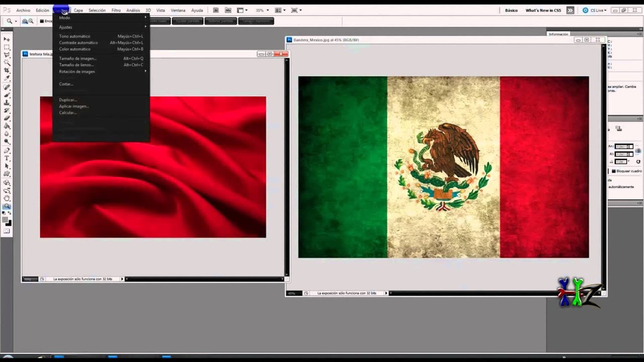Expand the Ajustes submenu
The height and width of the screenshot is (362, 644).
tap(101, 27)
